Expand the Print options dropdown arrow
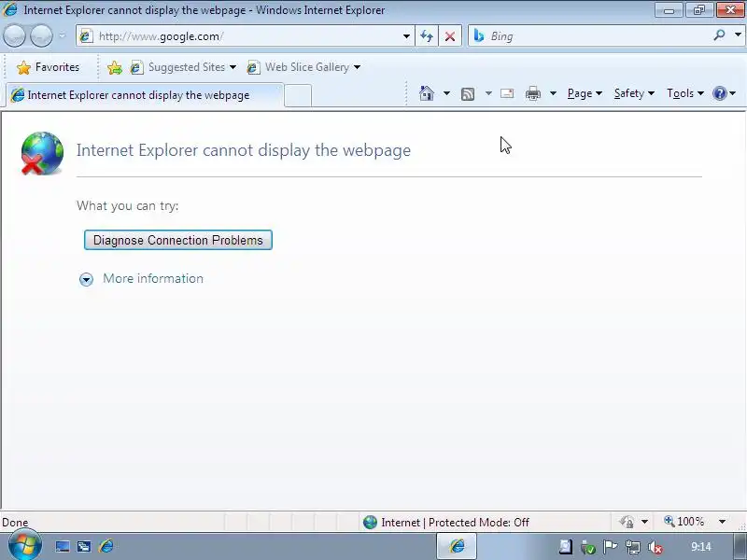 tap(553, 93)
